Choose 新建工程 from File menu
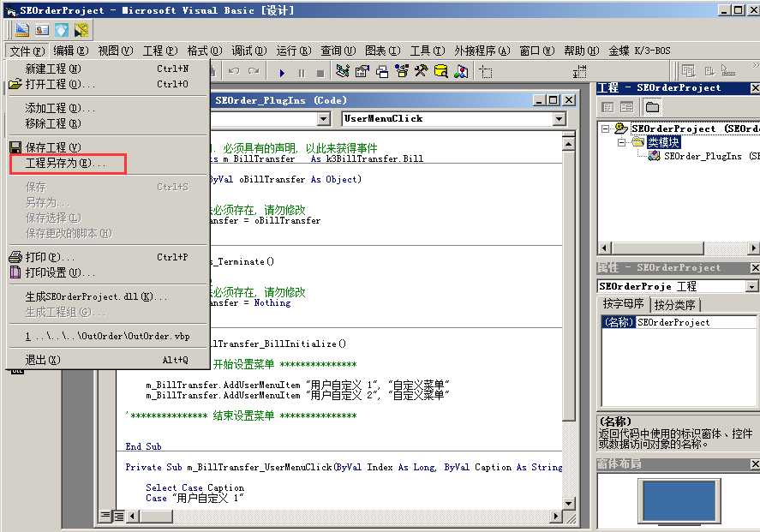The height and width of the screenshot is (532, 760). (106, 69)
